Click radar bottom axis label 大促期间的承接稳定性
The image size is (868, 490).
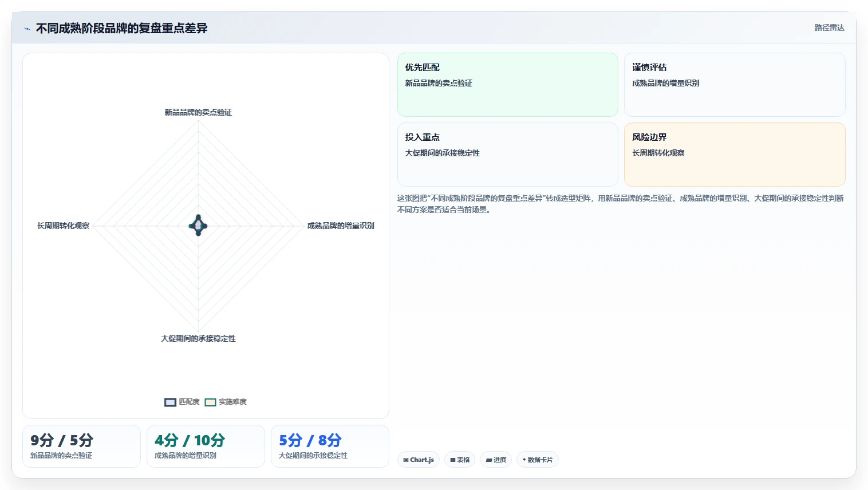tap(198, 338)
